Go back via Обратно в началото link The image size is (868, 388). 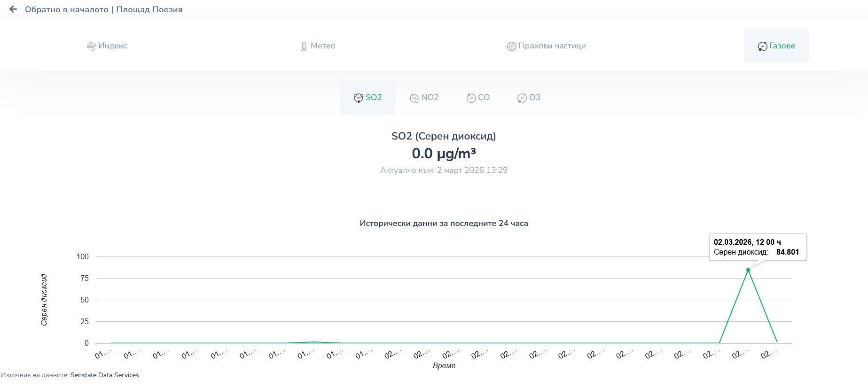[67, 9]
